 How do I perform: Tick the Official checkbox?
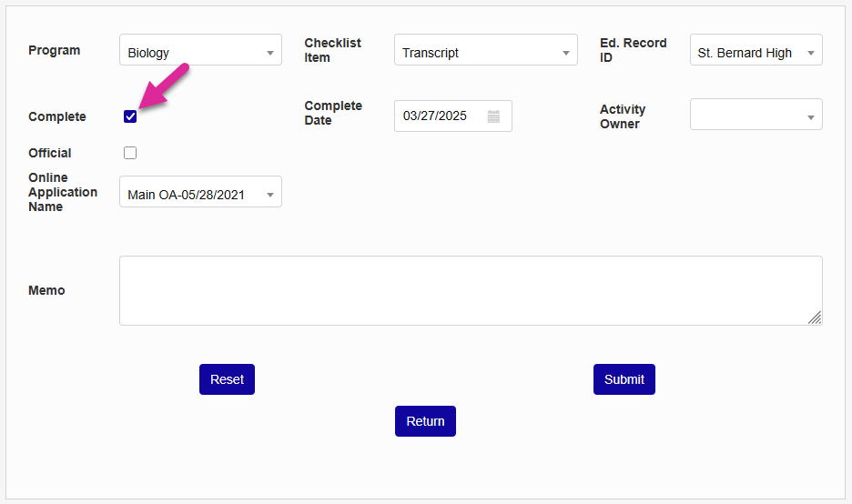tap(130, 153)
